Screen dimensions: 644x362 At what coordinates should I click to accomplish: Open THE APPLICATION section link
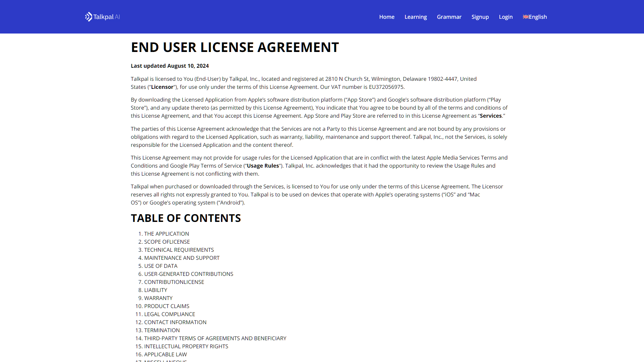(166, 234)
